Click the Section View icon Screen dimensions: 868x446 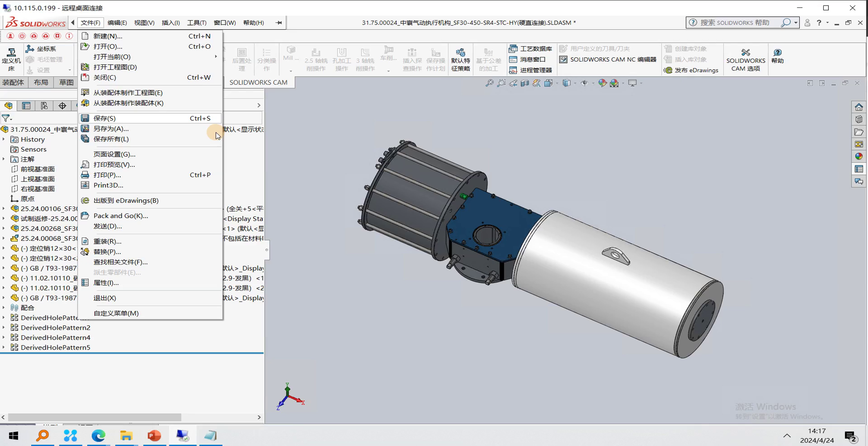[525, 83]
